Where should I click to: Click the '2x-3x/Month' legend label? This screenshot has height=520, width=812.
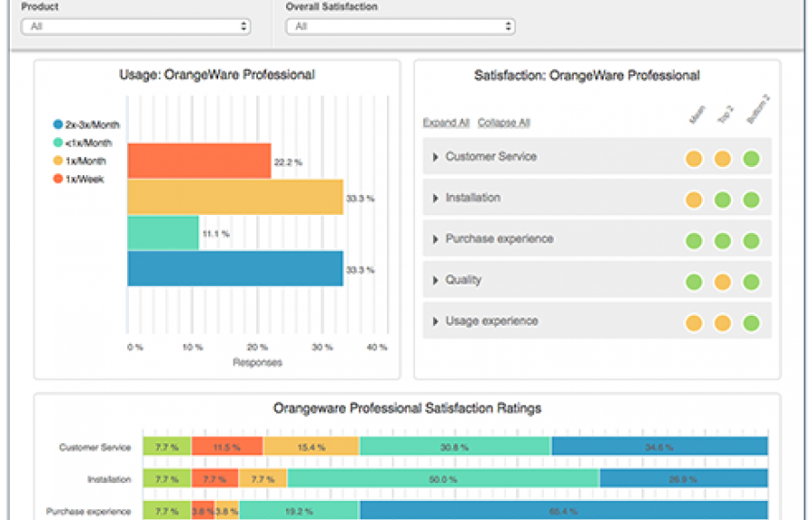click(92, 125)
